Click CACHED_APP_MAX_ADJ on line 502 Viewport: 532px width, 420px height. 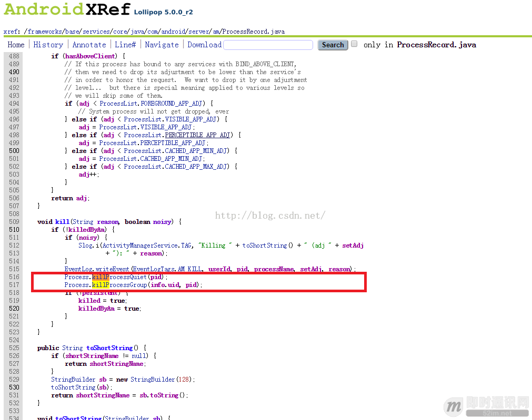[x=196, y=167]
